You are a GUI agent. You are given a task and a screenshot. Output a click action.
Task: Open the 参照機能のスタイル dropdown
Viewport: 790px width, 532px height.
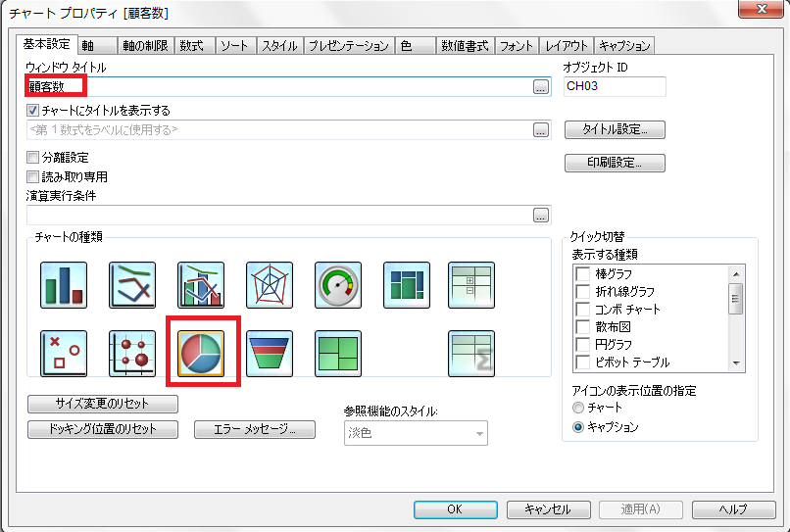(415, 433)
